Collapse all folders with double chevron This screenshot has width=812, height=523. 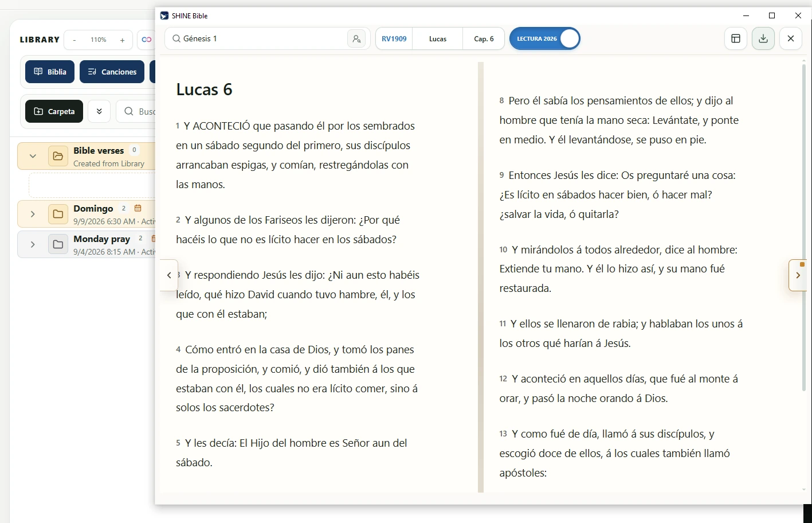click(x=99, y=111)
